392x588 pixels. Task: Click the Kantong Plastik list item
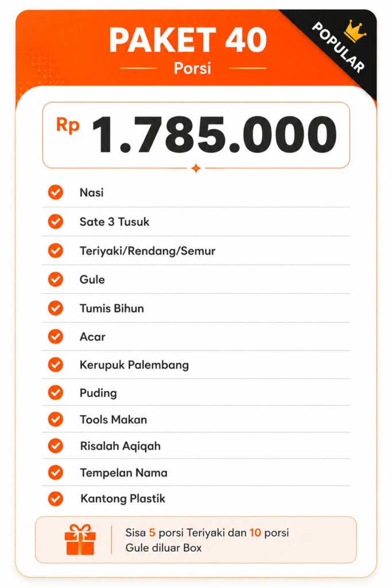[196, 499]
